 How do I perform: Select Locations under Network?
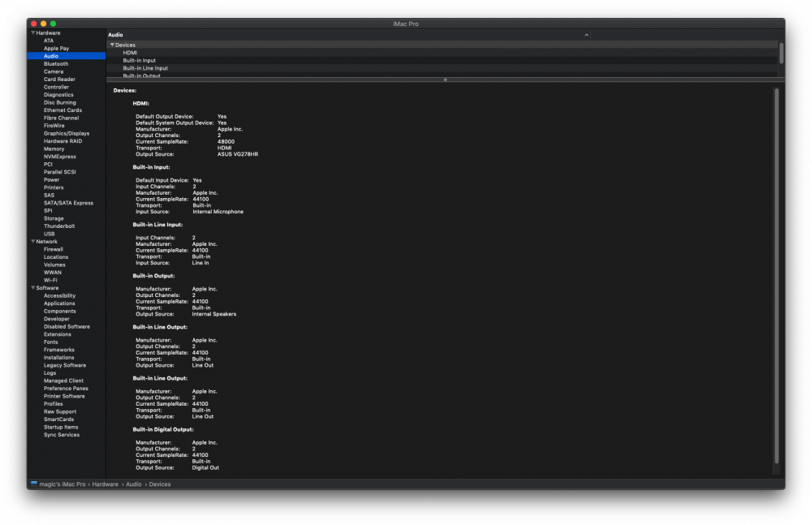[56, 256]
